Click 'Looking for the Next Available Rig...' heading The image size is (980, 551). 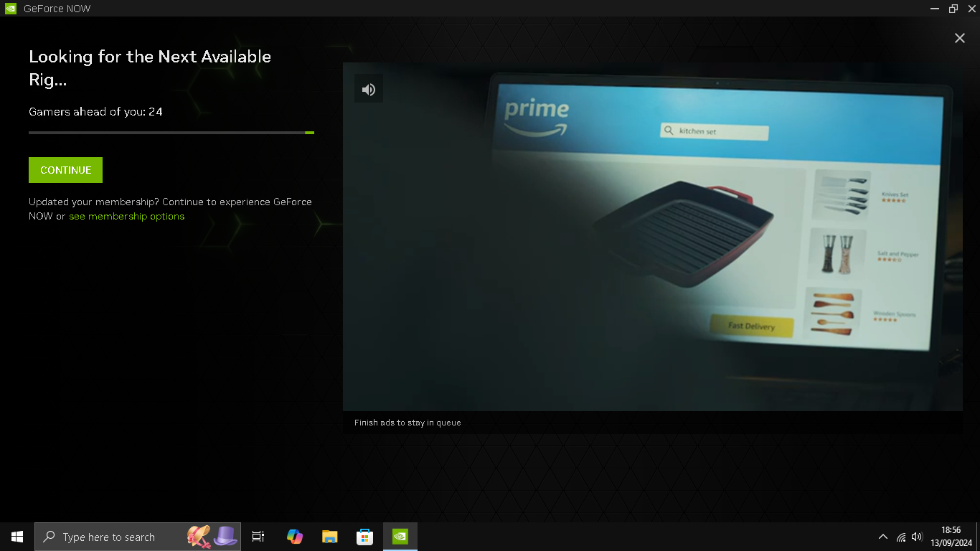[150, 68]
